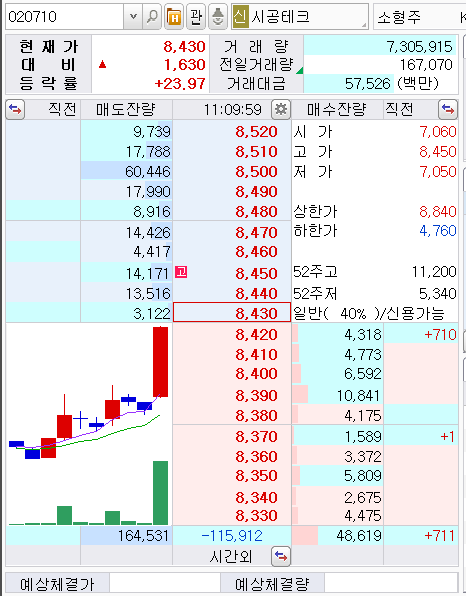Image resolution: width=466 pixels, height=596 pixels.
Task: Click the person icon next to 관
Action: (218, 17)
